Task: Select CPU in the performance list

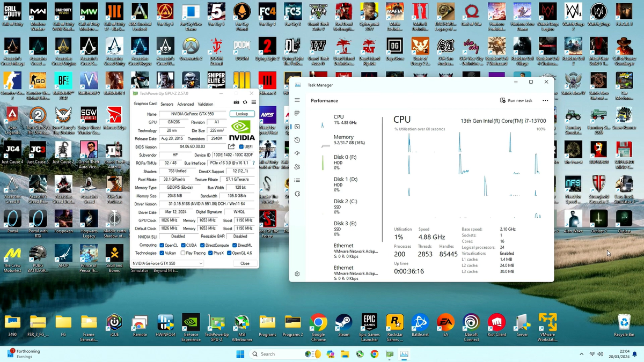Action: [350, 120]
